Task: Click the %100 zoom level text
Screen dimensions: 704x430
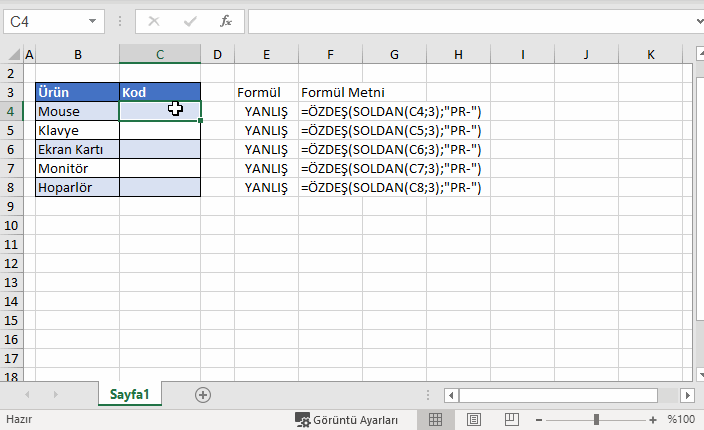Action: (681, 420)
